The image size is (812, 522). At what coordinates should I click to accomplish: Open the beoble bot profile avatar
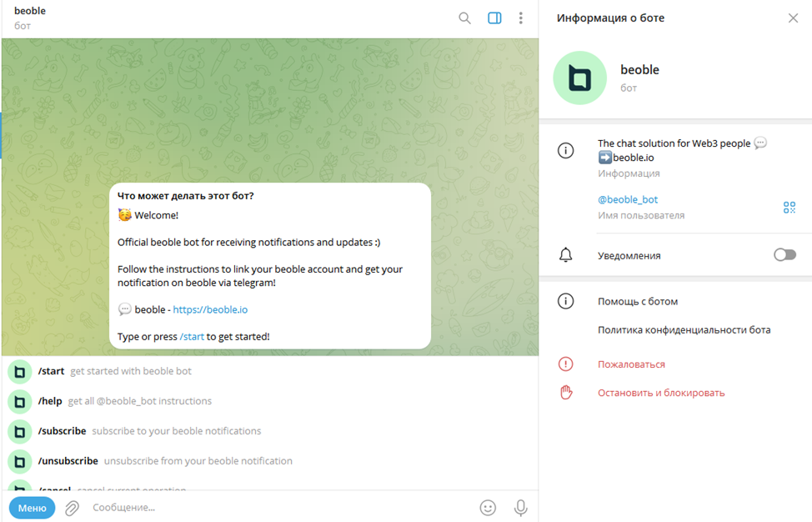(580, 78)
